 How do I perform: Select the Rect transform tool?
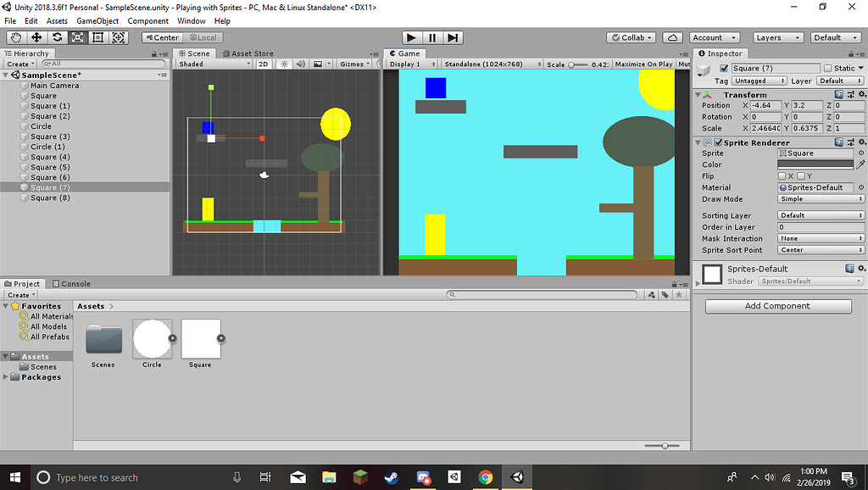97,37
